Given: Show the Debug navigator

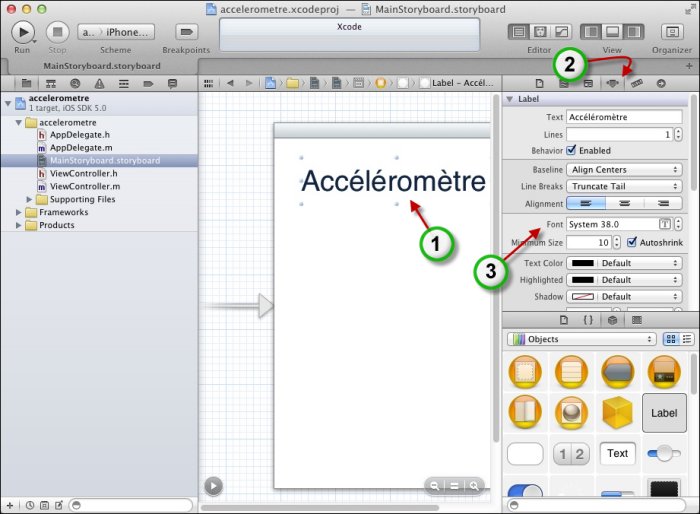Looking at the screenshot, I should click(x=124, y=83).
